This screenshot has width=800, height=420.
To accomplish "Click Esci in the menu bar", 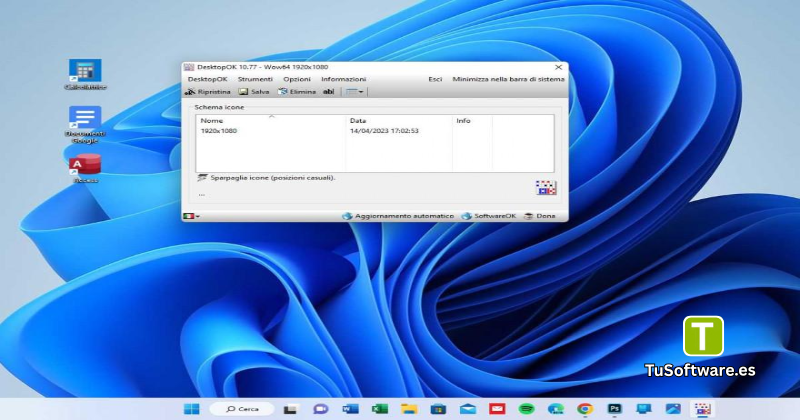I will (435, 79).
